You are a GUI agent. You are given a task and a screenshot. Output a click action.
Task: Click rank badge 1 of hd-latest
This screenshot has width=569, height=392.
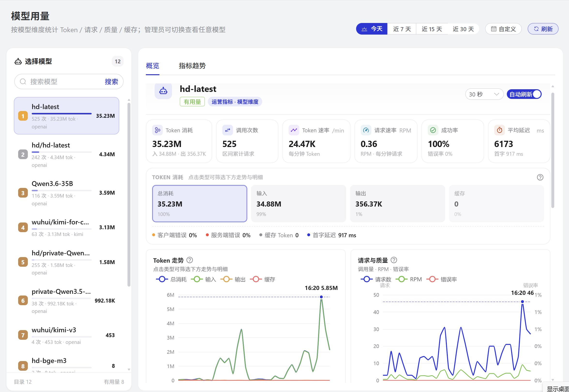coord(23,116)
